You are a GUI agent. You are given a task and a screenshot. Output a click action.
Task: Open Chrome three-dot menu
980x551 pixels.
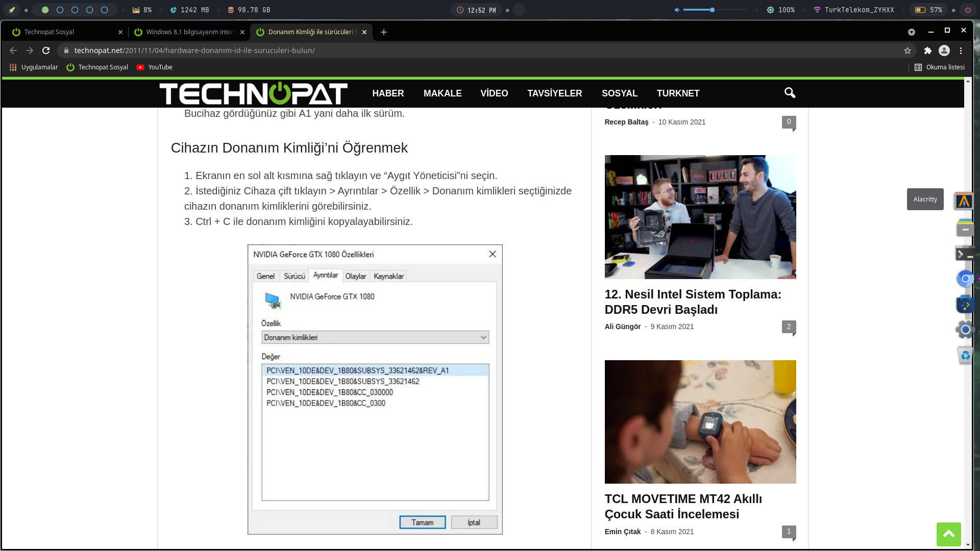(x=961, y=51)
